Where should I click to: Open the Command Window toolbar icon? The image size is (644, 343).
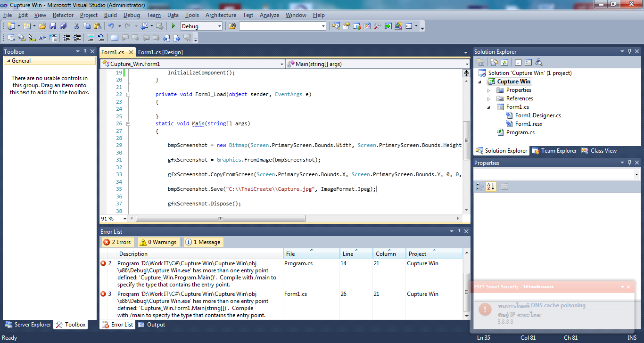tap(409, 26)
